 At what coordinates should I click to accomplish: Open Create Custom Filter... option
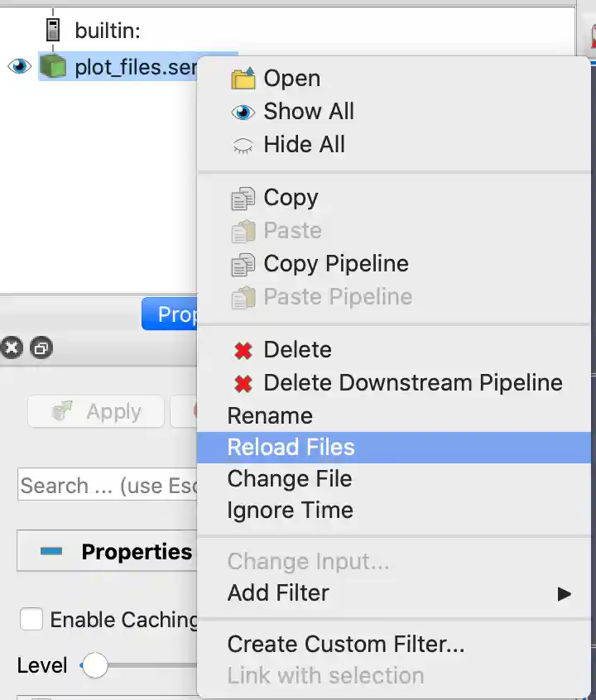pyautogui.click(x=345, y=644)
